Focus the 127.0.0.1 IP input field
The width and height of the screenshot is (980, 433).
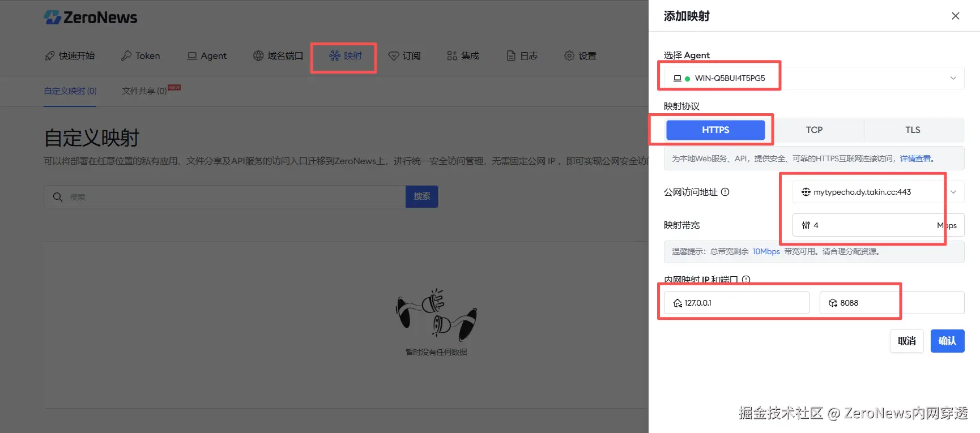click(736, 303)
